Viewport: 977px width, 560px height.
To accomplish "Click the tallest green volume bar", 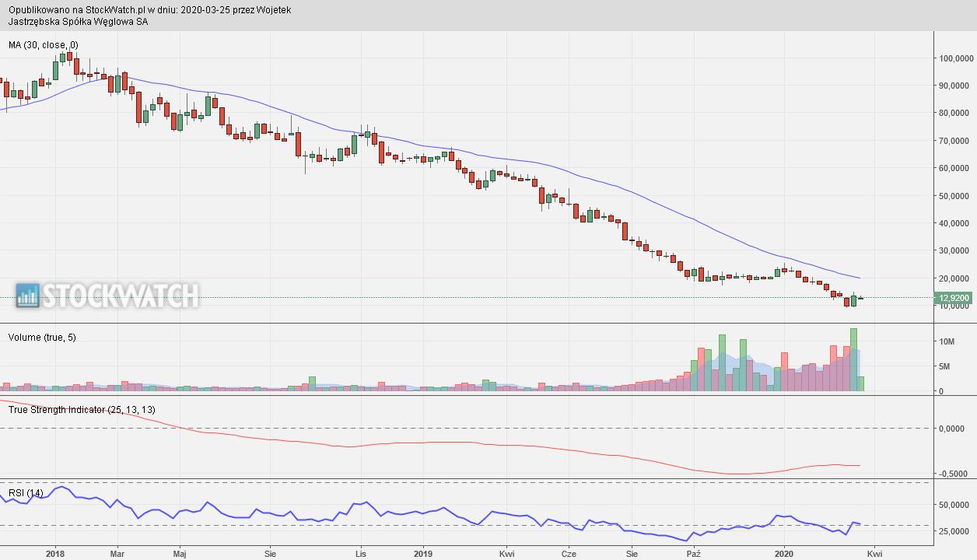I will [853, 359].
